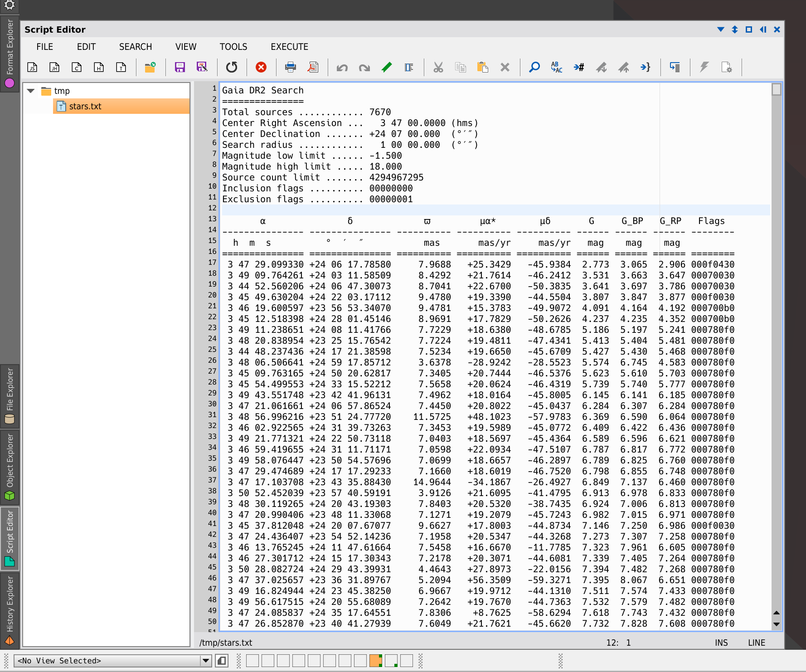Viewport: 806px width, 672px height.
Task: Click the Copy icon in the toolbar
Action: pos(461,68)
